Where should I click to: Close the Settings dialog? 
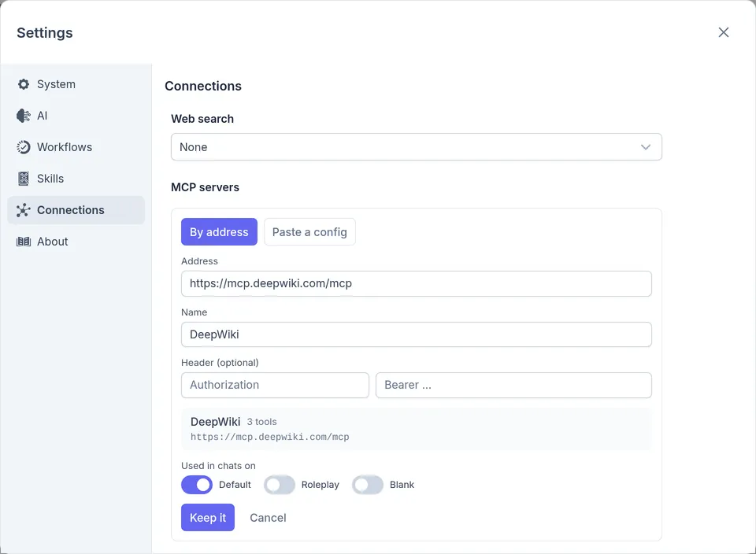(723, 32)
